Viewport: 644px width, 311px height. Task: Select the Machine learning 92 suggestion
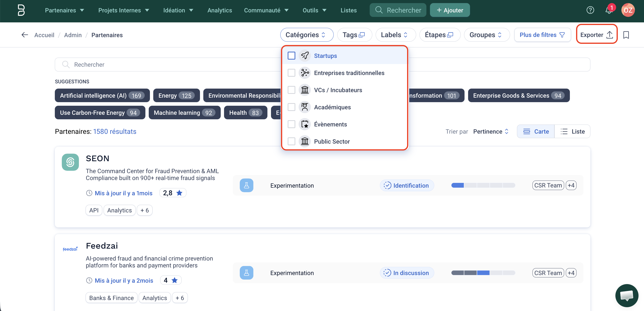click(184, 113)
